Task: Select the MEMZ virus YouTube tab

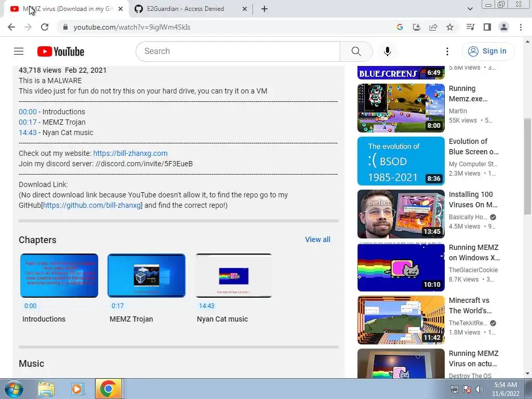Action: 66,9
